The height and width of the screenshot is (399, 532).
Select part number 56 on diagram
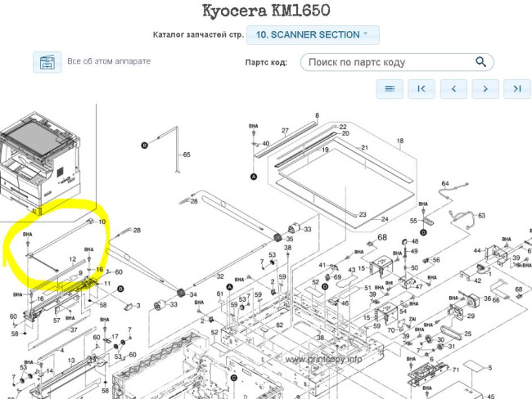click(x=436, y=260)
